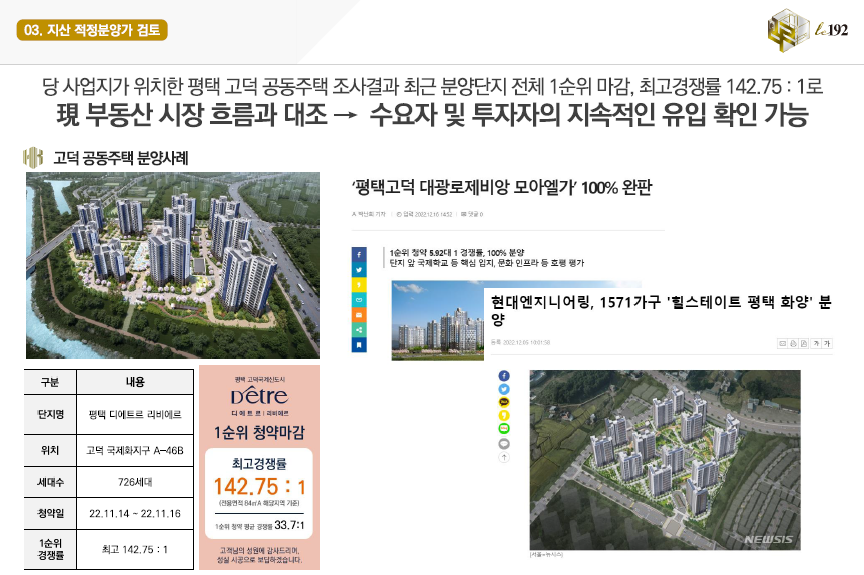Click the 고덕 공동주택 분양사례 section title
Image resolution: width=864 pixels, height=575 pixels.
(121, 158)
